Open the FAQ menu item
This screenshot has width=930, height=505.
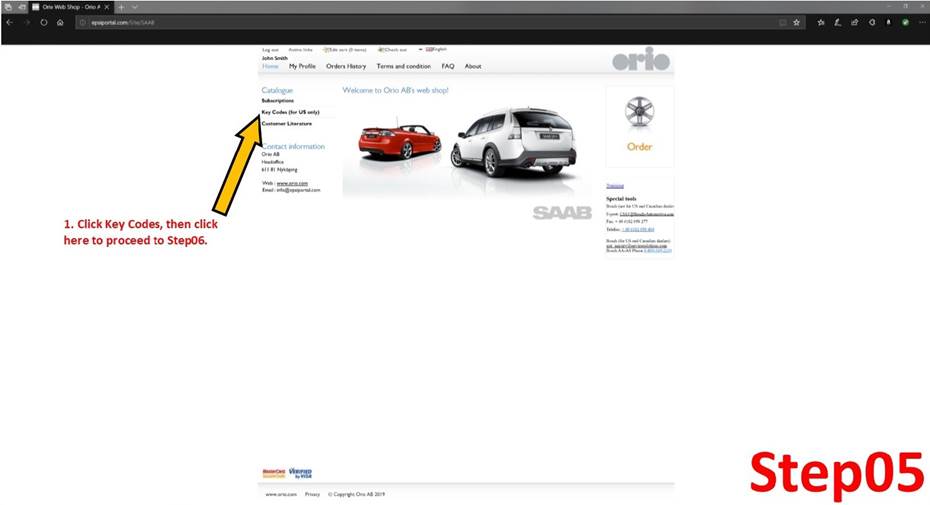[448, 66]
